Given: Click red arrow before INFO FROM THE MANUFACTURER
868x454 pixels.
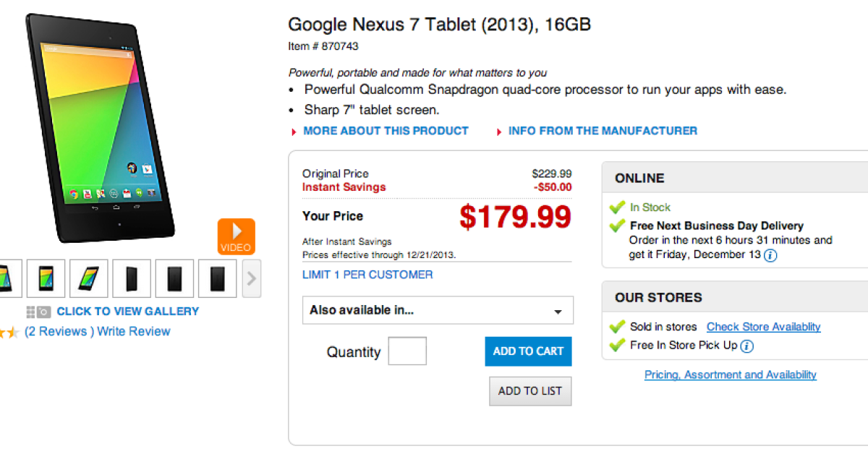Looking at the screenshot, I should [x=499, y=132].
